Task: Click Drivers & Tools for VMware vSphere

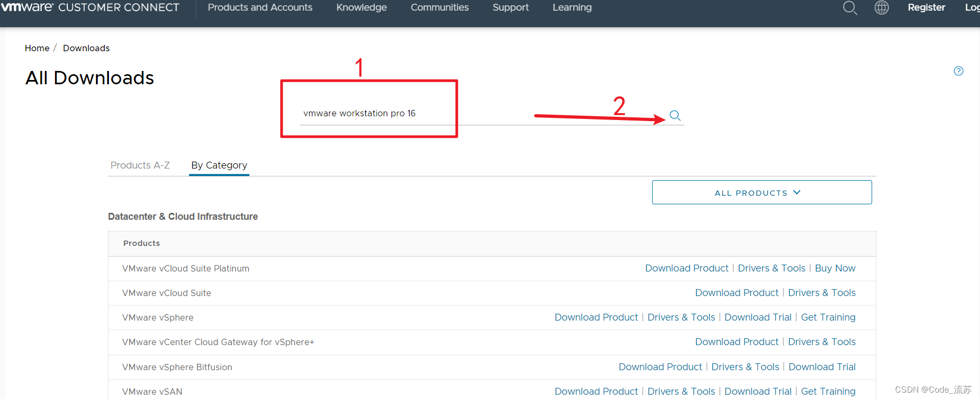Action: (681, 317)
